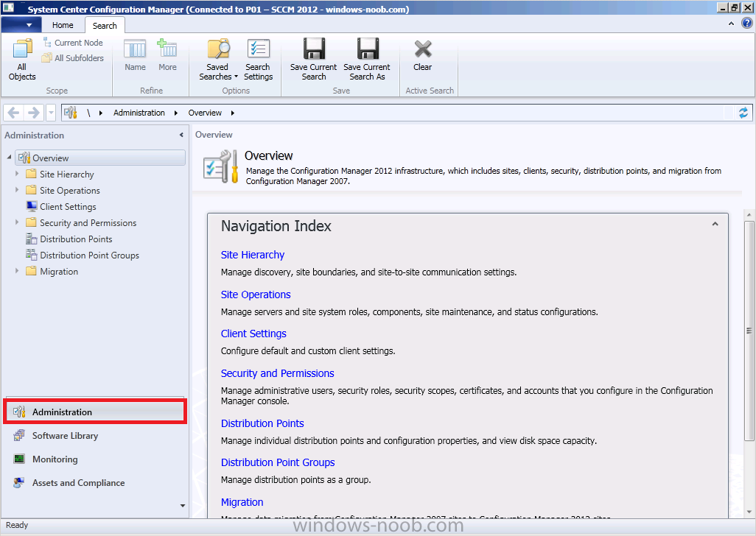Viewport: 756px width, 536px height.
Task: Click the All Objects scope icon
Action: (x=21, y=59)
